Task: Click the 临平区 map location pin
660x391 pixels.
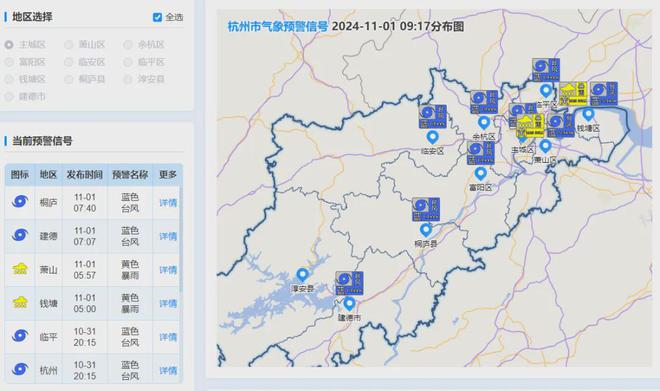Action: (x=546, y=90)
